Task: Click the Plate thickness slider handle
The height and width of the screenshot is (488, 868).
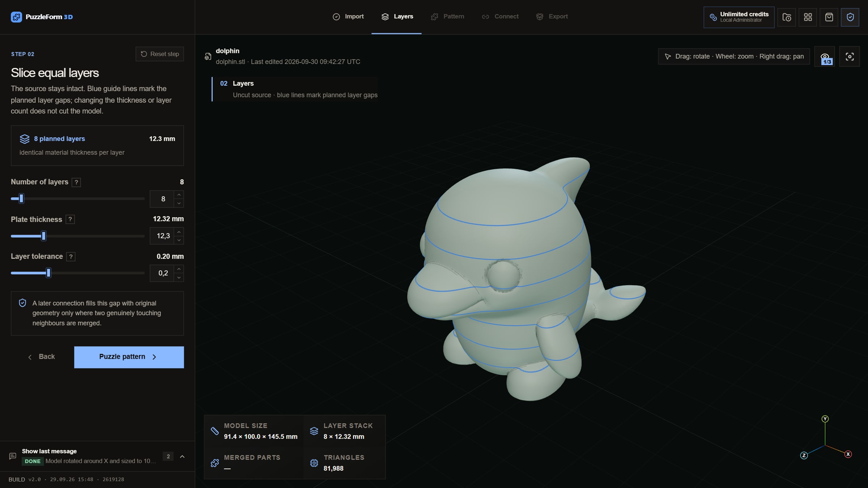Action: point(43,236)
